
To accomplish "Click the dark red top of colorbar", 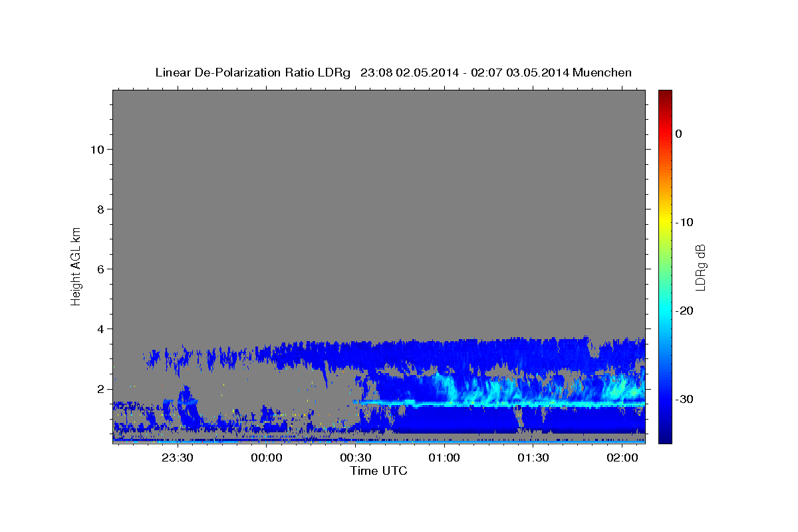I will pyautogui.click(x=665, y=94).
